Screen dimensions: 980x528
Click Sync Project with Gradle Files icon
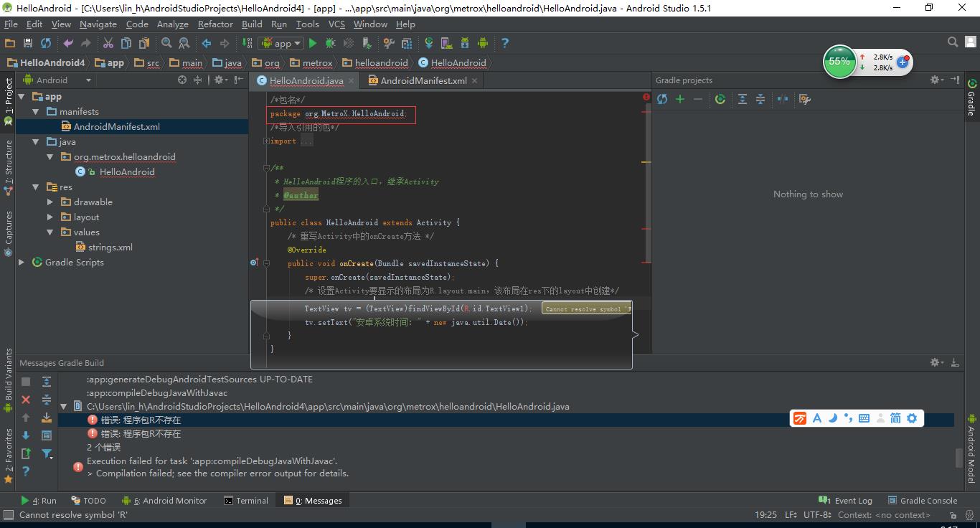tap(429, 43)
